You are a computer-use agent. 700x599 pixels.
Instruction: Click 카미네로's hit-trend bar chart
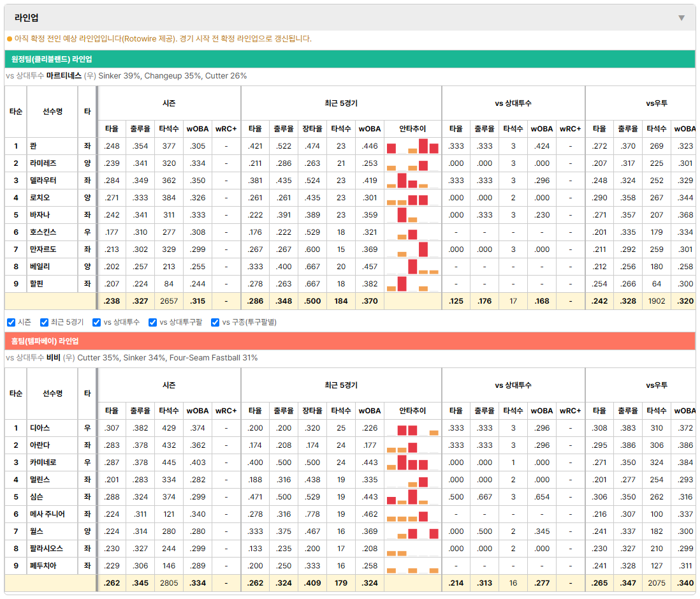(412, 462)
